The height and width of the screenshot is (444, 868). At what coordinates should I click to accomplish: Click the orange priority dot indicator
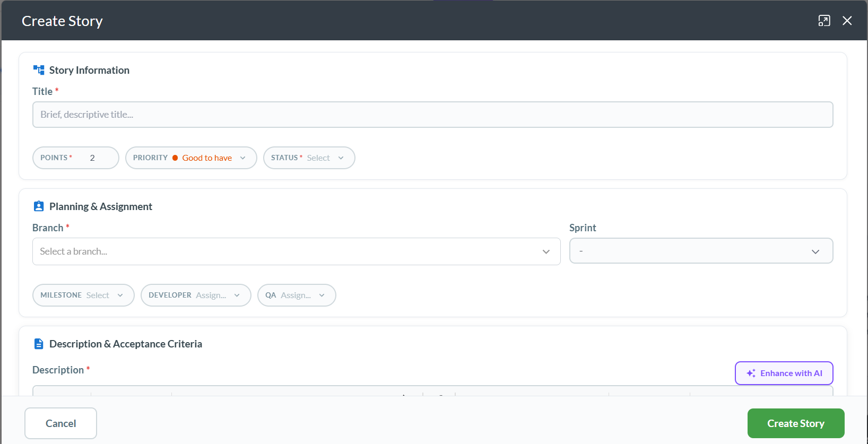click(175, 158)
